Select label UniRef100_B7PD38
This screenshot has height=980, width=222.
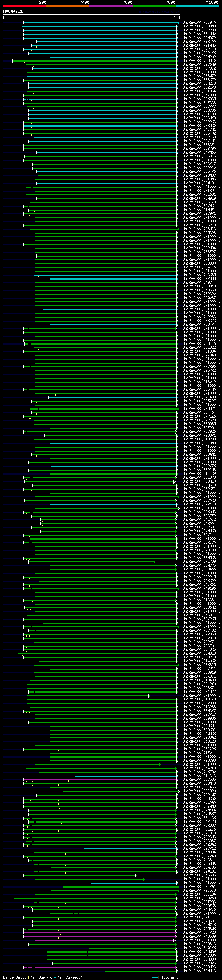[x=199, y=278]
